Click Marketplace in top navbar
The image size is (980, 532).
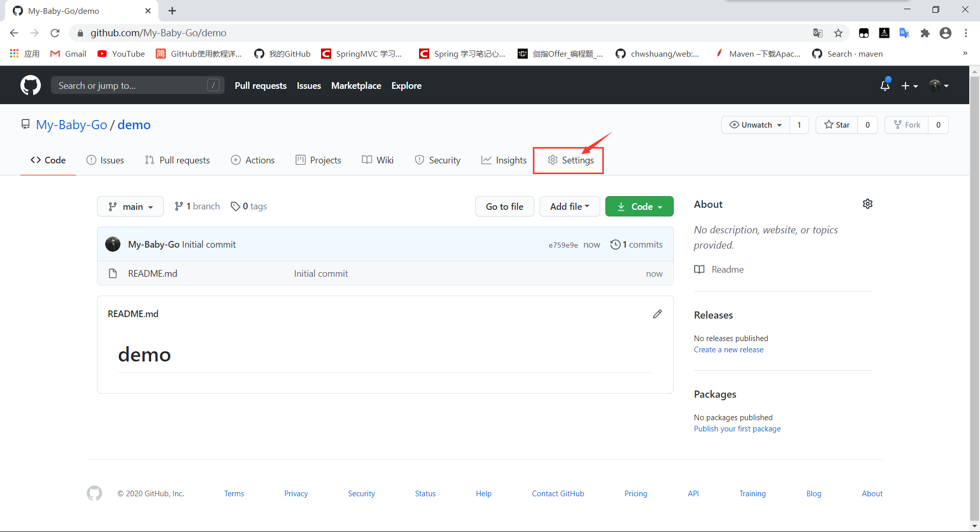(356, 86)
